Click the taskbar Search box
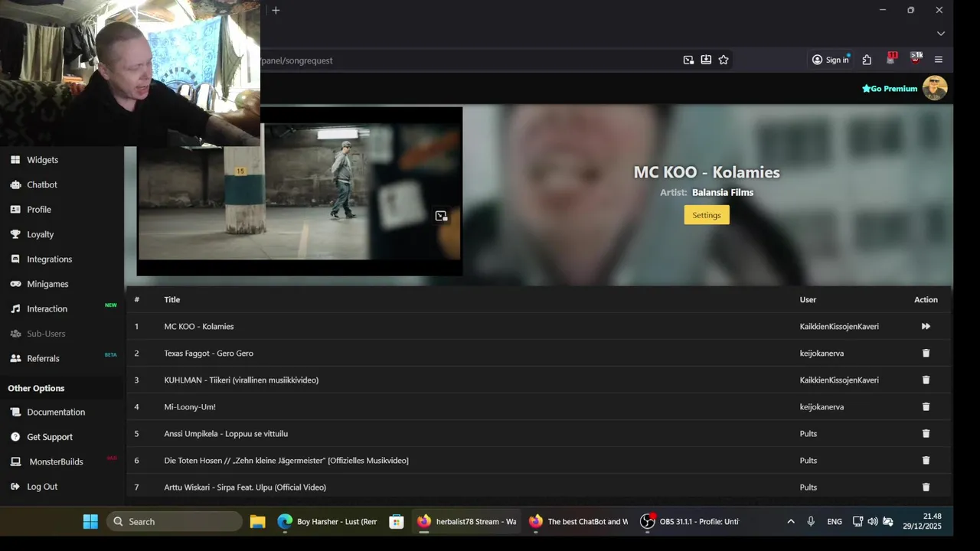980x551 pixels. coord(175,522)
